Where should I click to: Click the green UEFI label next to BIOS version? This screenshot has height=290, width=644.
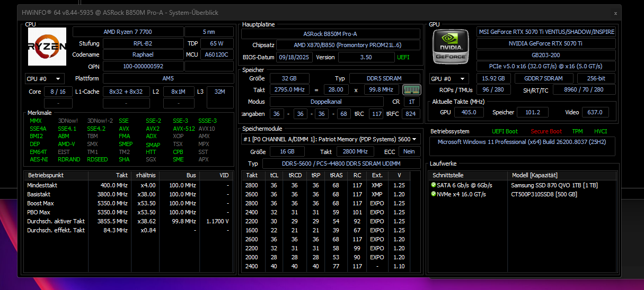pos(403,57)
